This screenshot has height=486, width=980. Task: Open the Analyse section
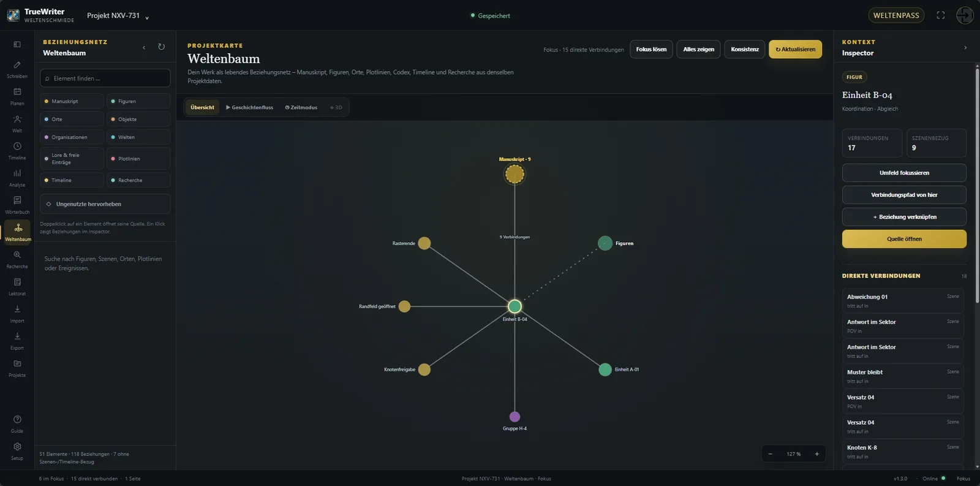pyautogui.click(x=17, y=178)
